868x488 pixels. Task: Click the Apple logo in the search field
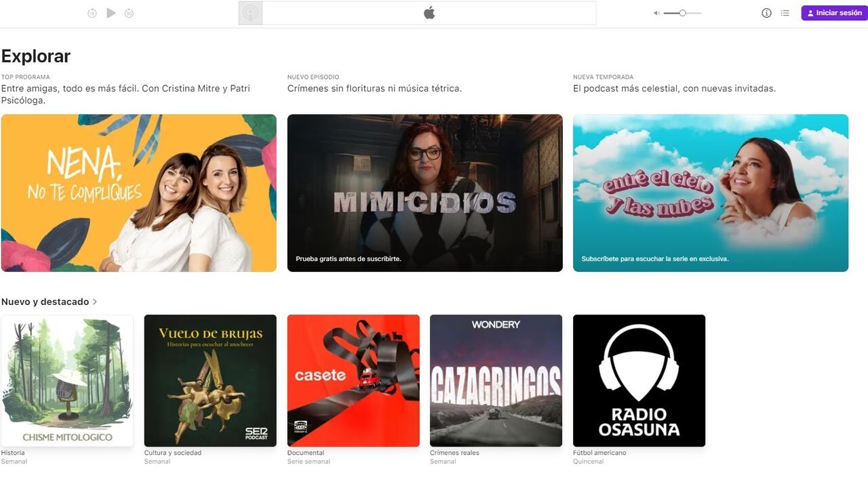pyautogui.click(x=429, y=12)
